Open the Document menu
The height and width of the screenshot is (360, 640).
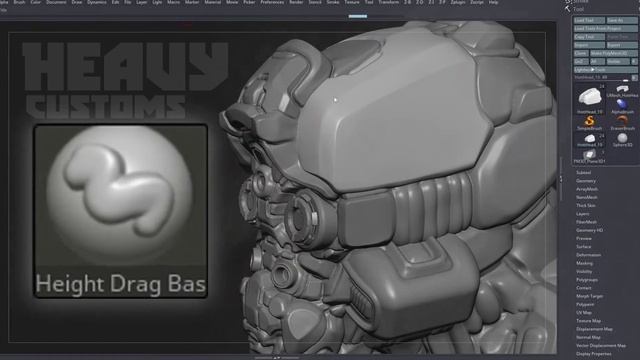coord(56,2)
